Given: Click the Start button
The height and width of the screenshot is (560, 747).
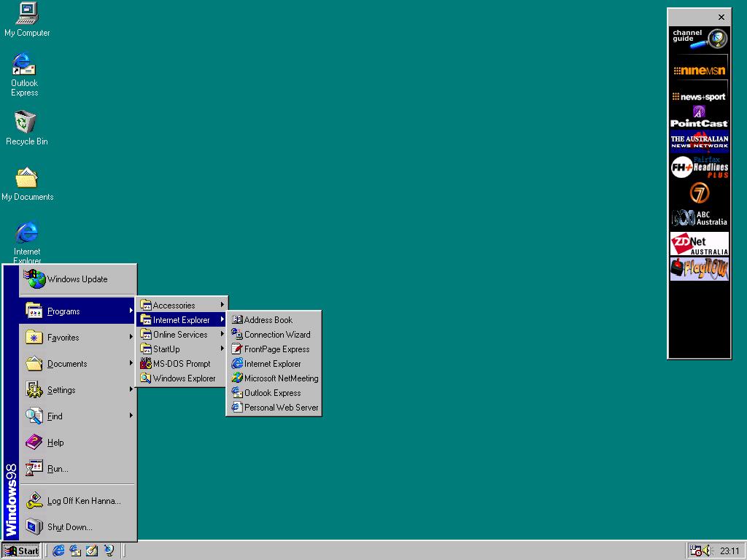Looking at the screenshot, I should [21, 551].
